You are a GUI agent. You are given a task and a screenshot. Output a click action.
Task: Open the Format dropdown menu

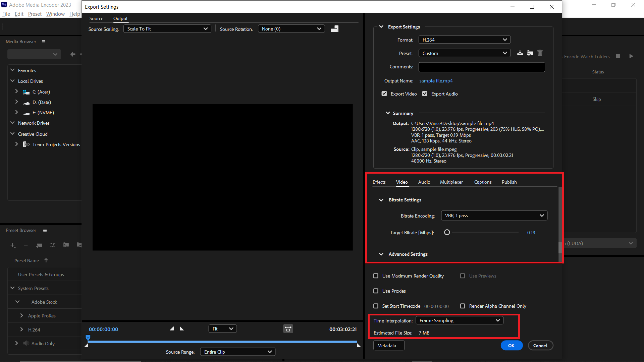[464, 39]
